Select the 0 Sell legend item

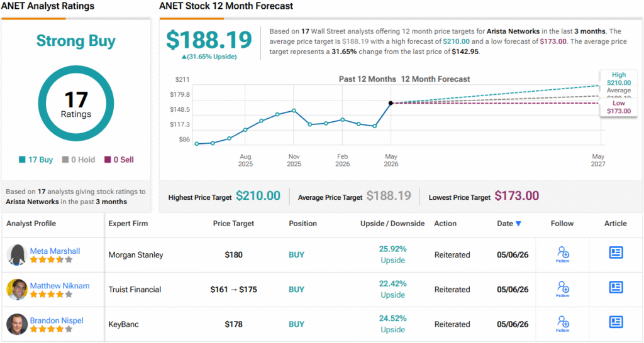click(x=119, y=160)
